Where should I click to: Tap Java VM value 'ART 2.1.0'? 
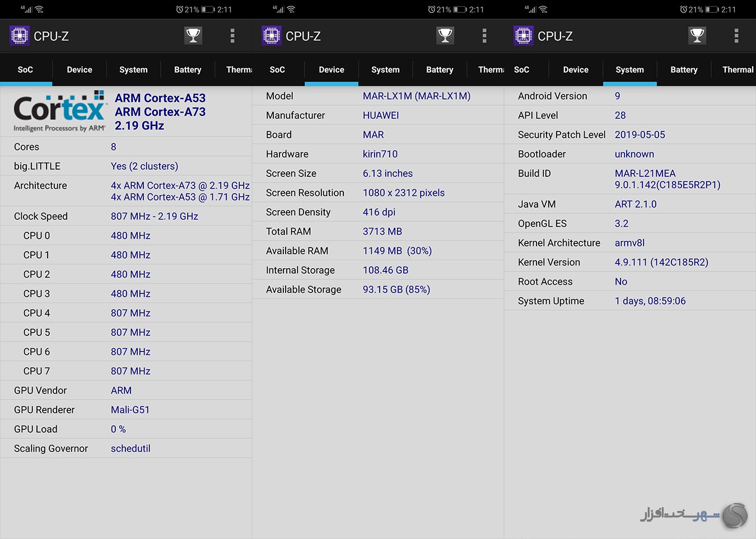pos(636,204)
